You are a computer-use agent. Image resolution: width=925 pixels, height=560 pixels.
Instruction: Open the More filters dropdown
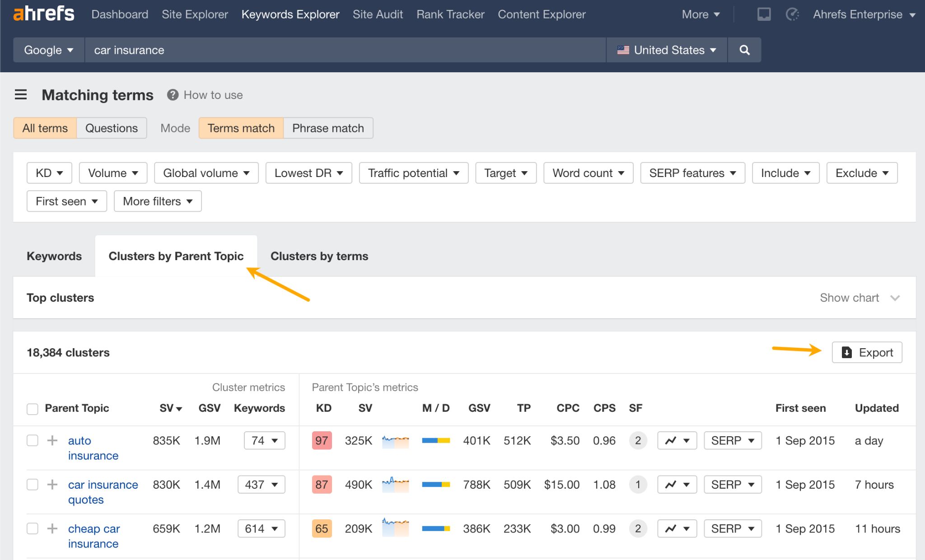(x=158, y=201)
